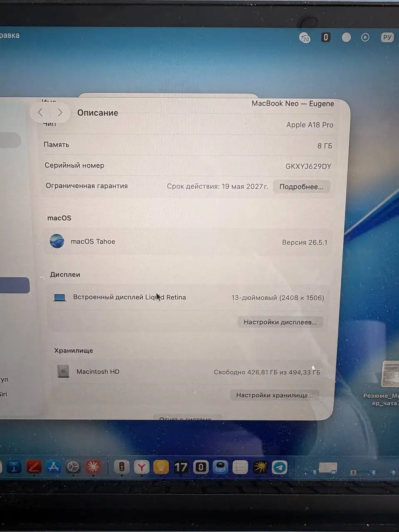Open the red starburst app in Dock
The height and width of the screenshot is (532, 399).
tap(94, 467)
